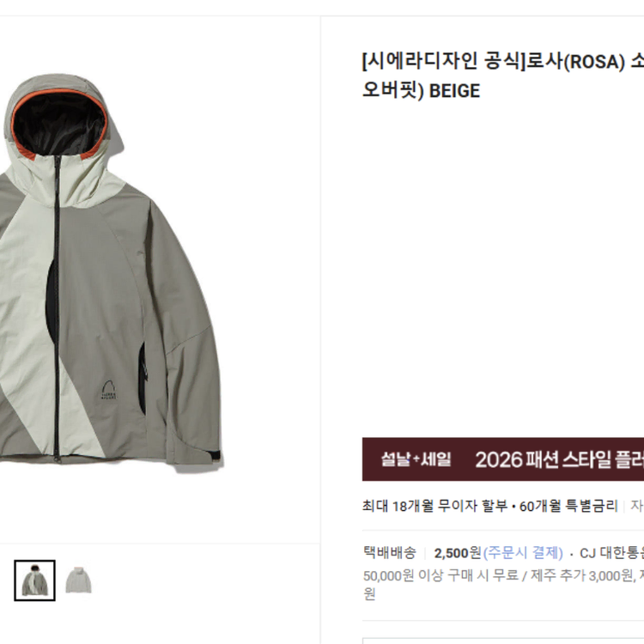Click the jacket's side pocket zipper
This screenshot has height=644, width=644.
click(x=142, y=378)
